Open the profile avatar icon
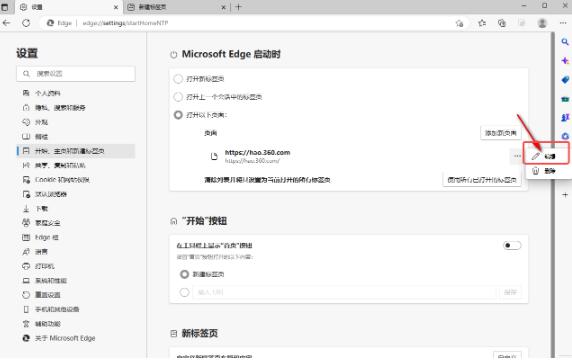Viewport: 572px width, 360px height. tap(542, 23)
